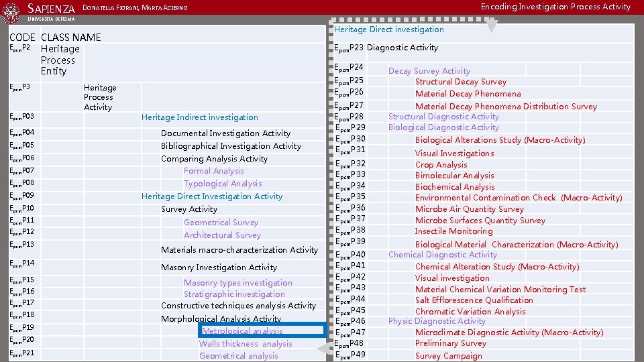Select 'Constructive techniques analysis Activity' row
The width and height of the screenshot is (644, 362).
pos(238,306)
